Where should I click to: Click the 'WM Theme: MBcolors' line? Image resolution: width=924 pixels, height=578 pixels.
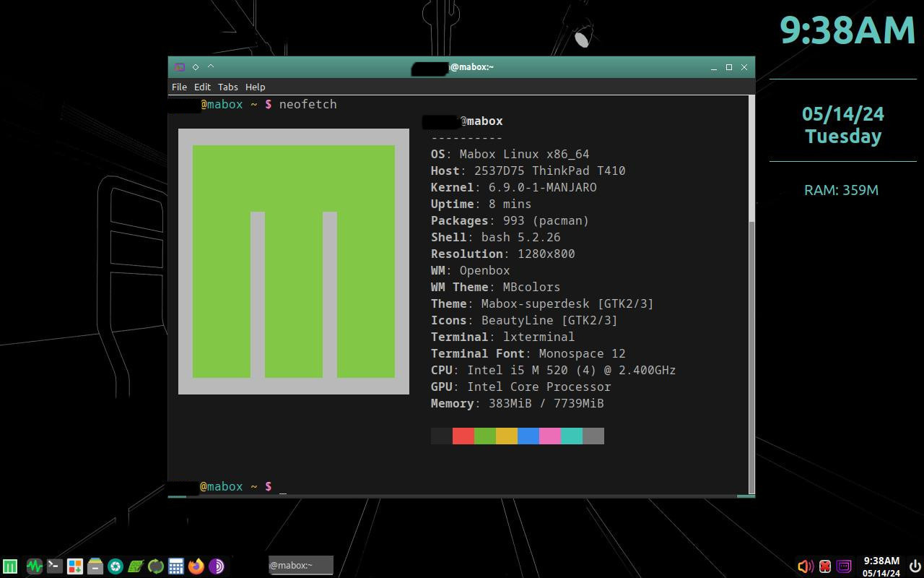click(x=495, y=287)
